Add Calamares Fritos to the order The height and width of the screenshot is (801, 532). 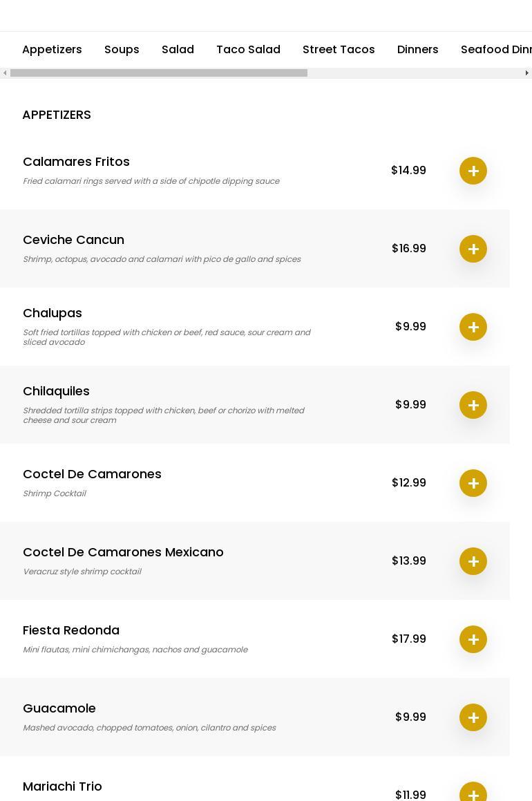click(x=473, y=171)
